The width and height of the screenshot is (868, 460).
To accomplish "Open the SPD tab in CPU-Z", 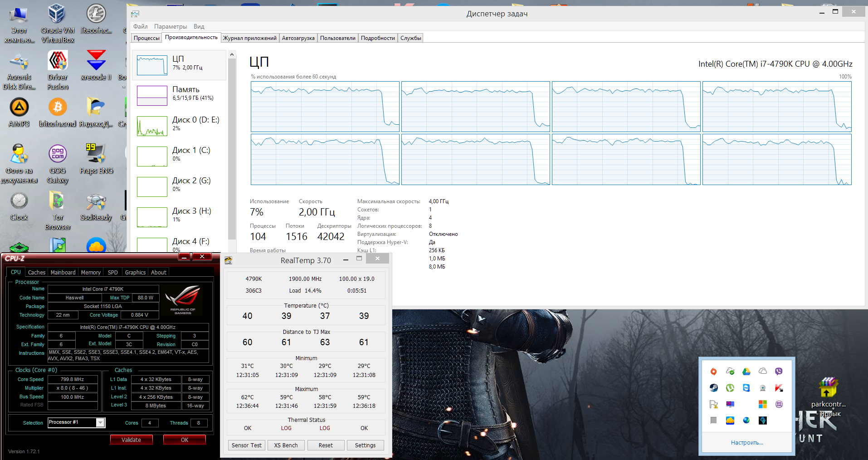I will tap(113, 272).
